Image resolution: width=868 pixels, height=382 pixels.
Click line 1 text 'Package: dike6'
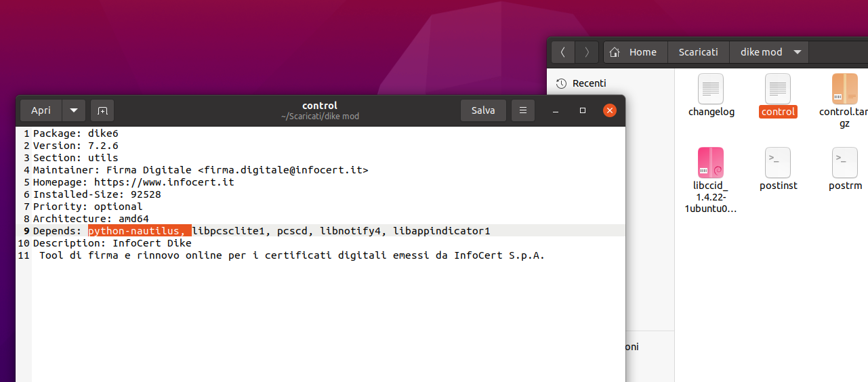[76, 133]
